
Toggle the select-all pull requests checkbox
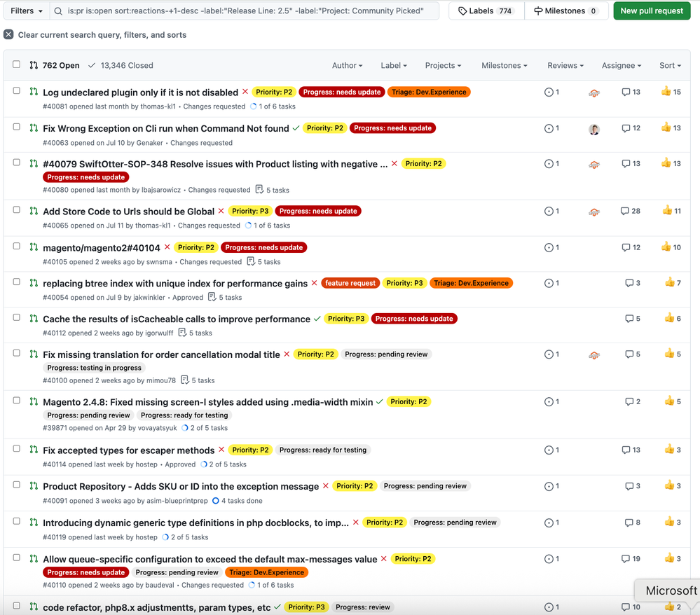coord(17,64)
